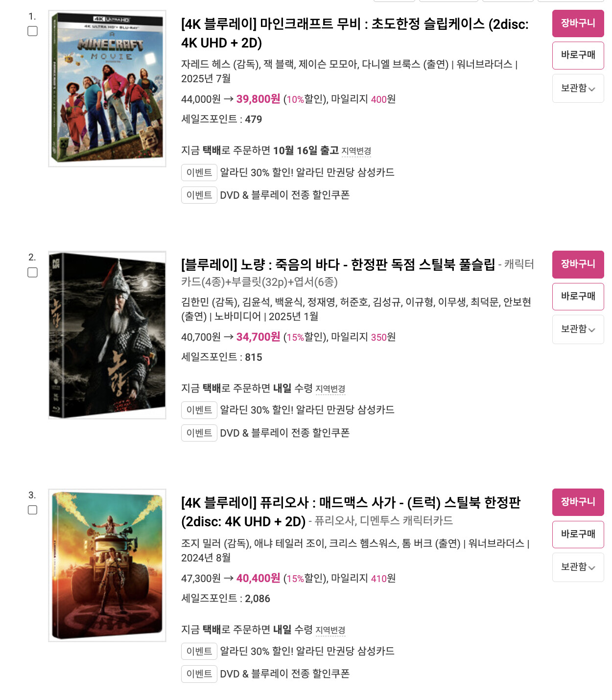612x700 pixels.
Task: Click 바로구매 for the Minecraft Movie blu-ray
Action: (x=578, y=56)
